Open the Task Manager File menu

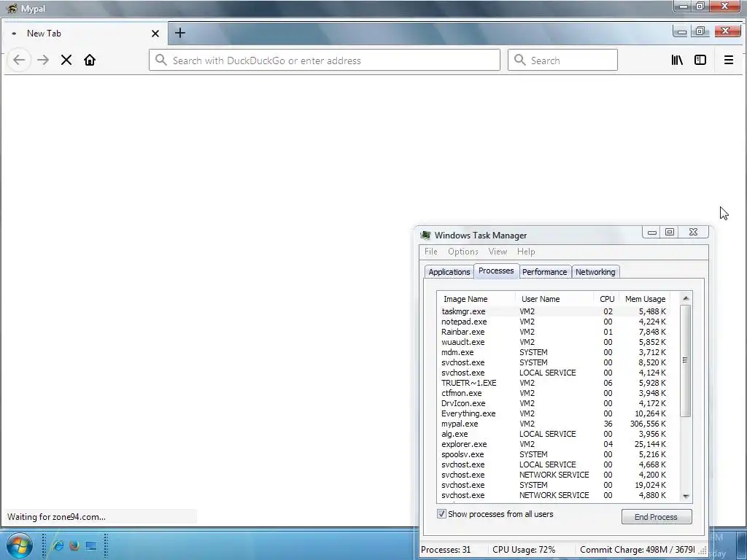[430, 252]
